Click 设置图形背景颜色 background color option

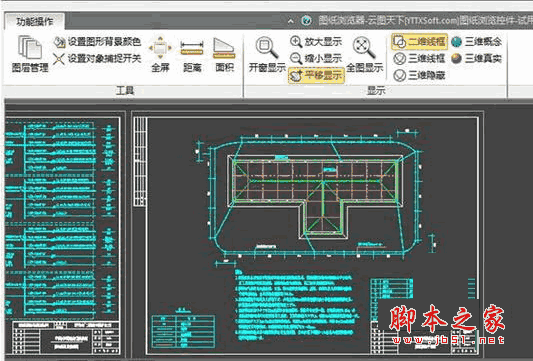[x=97, y=42]
